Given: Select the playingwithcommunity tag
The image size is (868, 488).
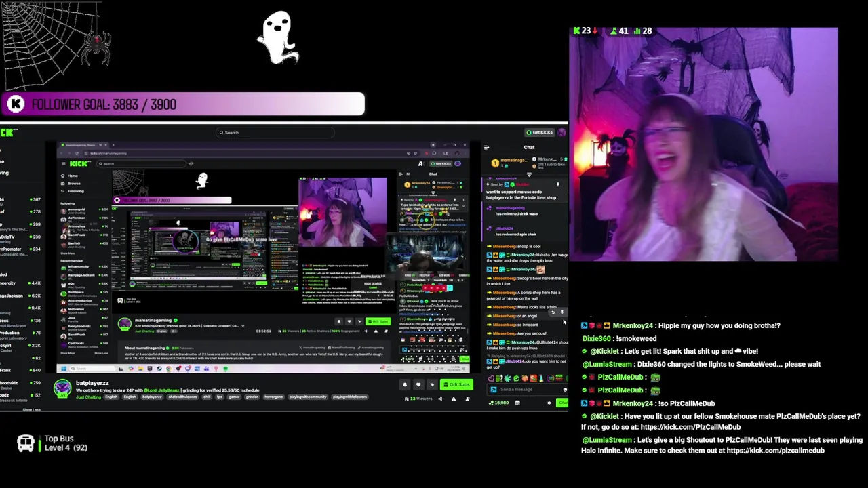Looking at the screenshot, I should [x=308, y=397].
